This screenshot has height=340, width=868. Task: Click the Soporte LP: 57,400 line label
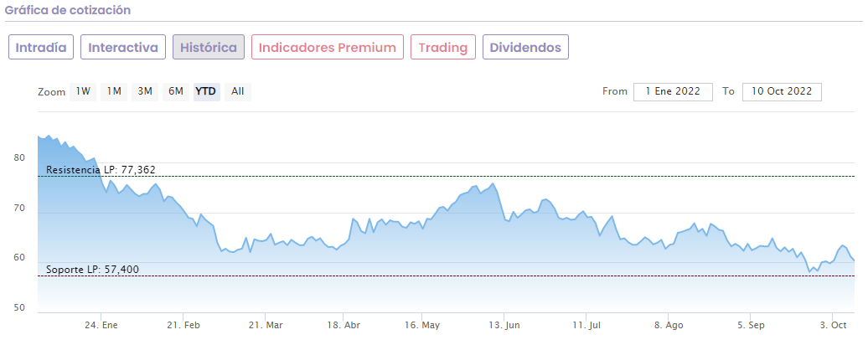click(93, 270)
